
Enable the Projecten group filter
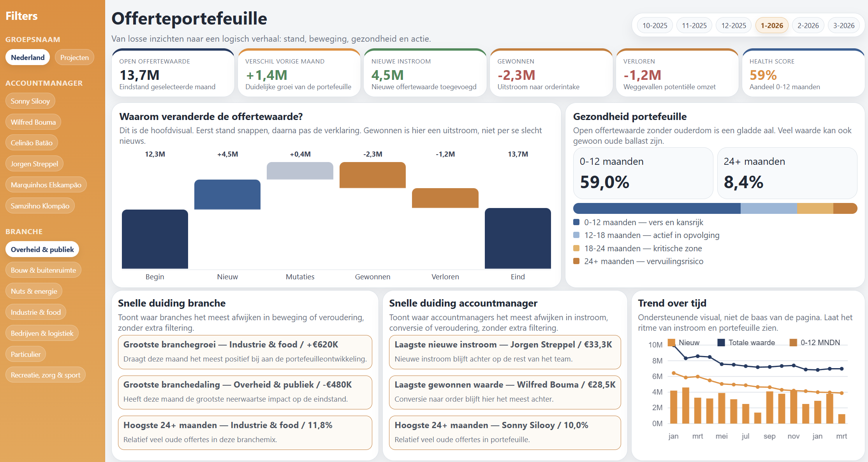point(74,57)
